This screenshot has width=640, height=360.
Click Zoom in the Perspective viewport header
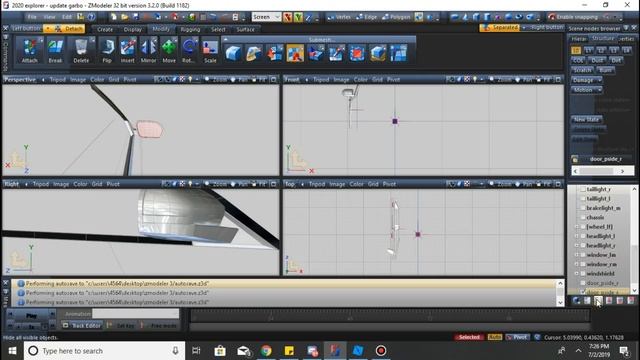(x=216, y=79)
